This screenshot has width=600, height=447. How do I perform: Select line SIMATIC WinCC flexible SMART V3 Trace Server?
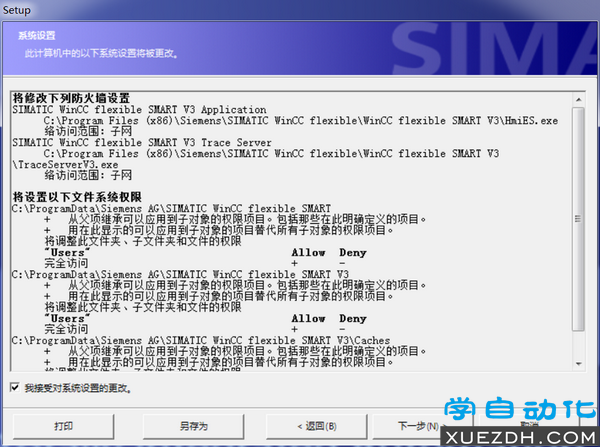pyautogui.click(x=142, y=142)
